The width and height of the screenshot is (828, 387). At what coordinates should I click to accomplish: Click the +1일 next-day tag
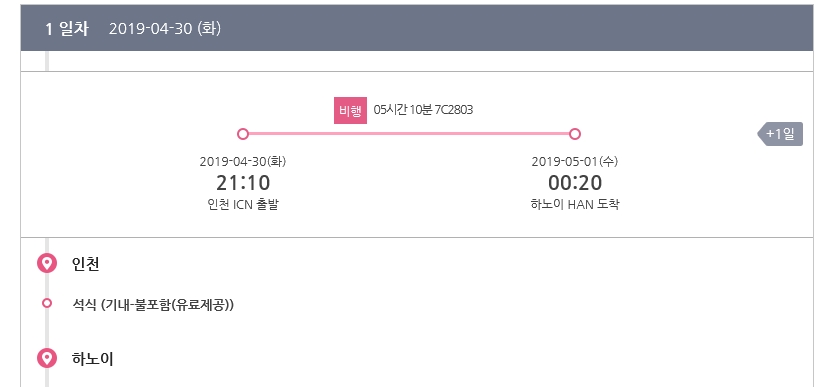(780, 134)
